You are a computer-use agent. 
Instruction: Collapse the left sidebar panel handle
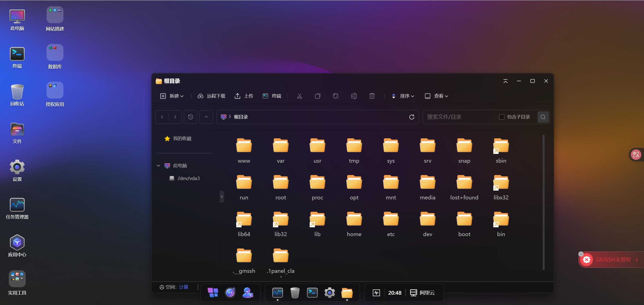coord(222,197)
